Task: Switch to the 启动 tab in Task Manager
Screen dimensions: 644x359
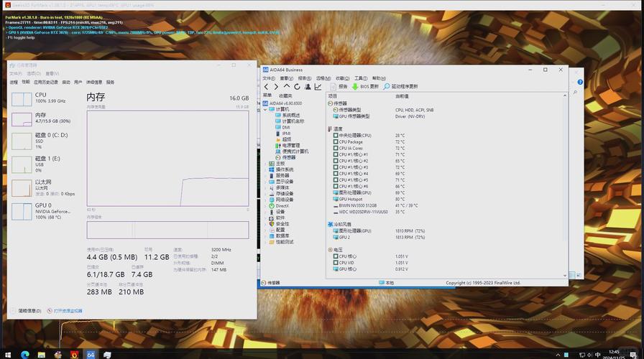Action: pos(65,82)
